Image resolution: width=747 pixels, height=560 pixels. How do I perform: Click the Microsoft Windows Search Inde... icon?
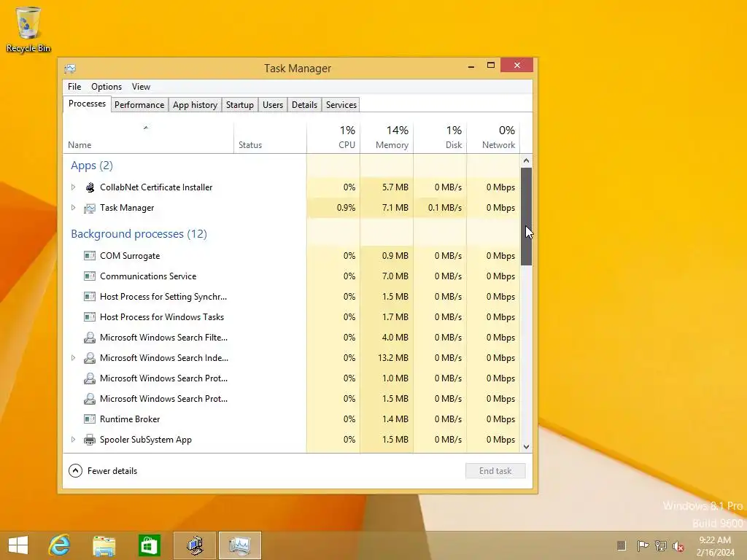[90, 358]
